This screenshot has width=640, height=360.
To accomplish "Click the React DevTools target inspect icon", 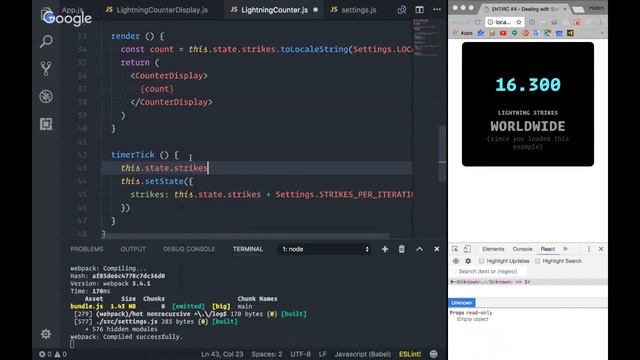I will tap(456, 261).
